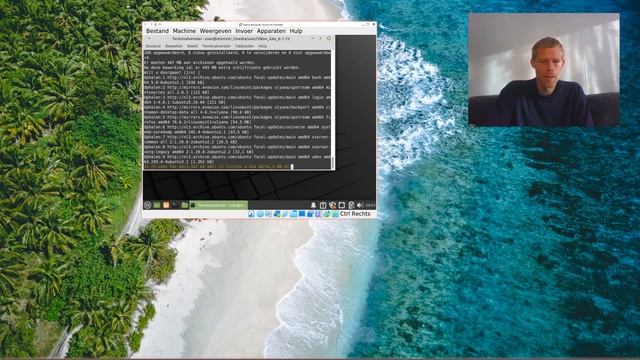
Task: Launch Firefox from the guest panel
Action: (166, 205)
